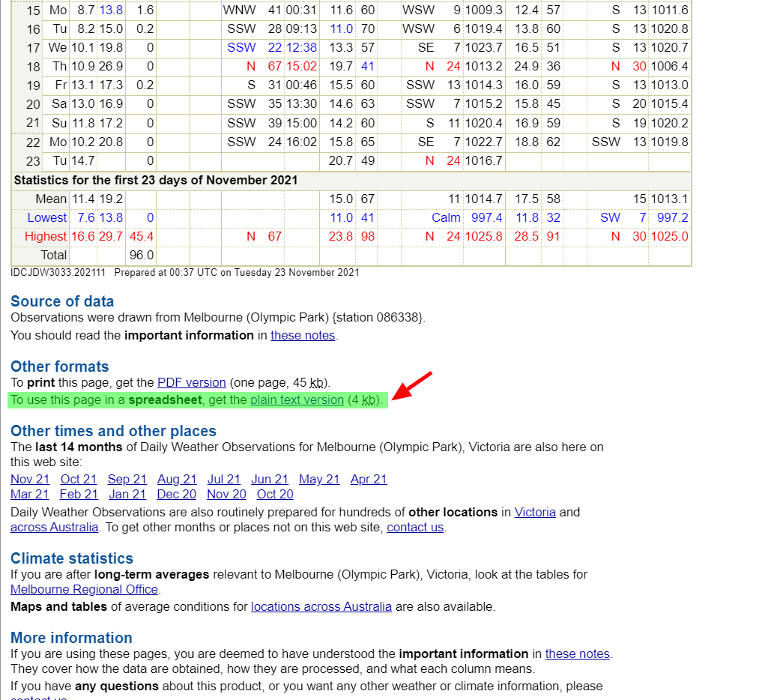Select the Sep 21 observations link
The width and height of the screenshot is (783, 700).
click(127, 480)
